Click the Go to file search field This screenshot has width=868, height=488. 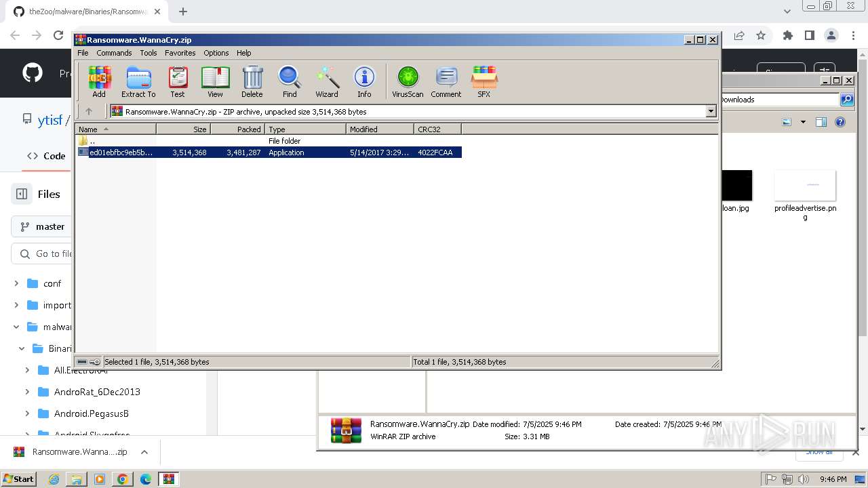(x=42, y=253)
